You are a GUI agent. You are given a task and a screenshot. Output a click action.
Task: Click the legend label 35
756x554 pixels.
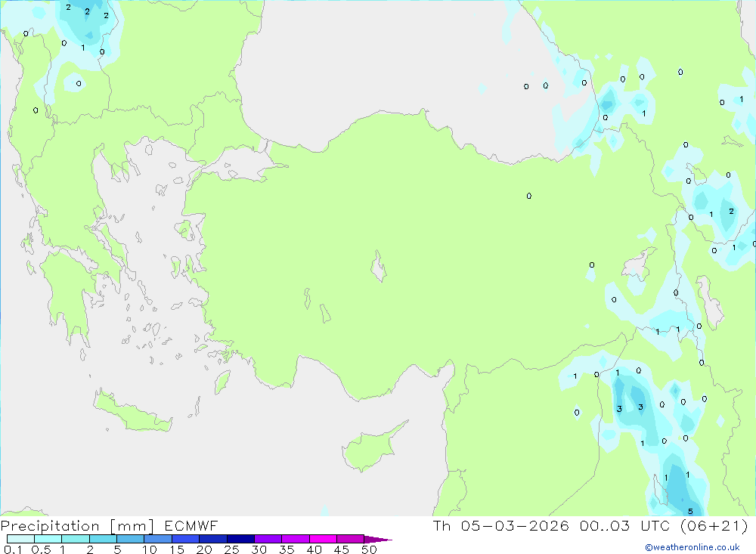click(287, 549)
